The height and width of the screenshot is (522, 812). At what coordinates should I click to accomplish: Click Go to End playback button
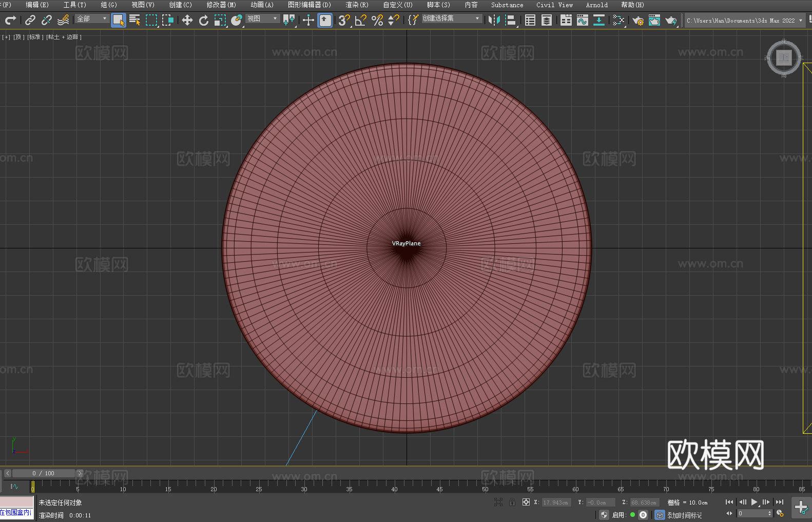pyautogui.click(x=779, y=502)
